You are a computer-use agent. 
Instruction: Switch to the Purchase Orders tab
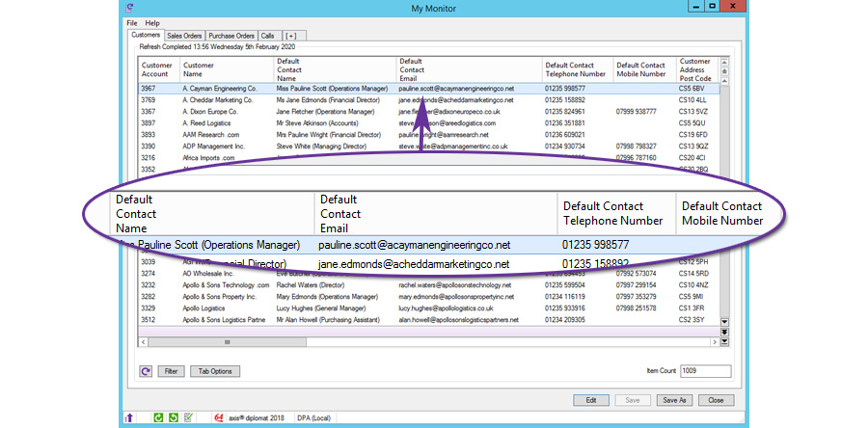231,36
